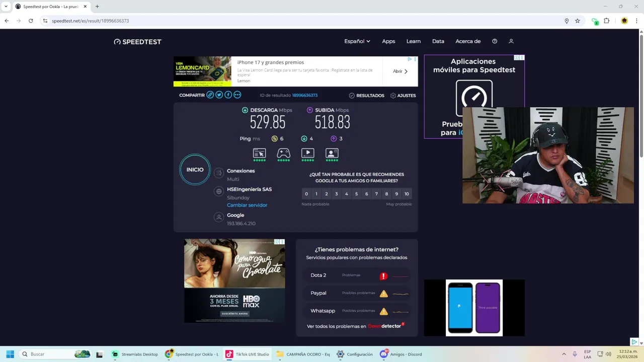Click the globe icon beside HSEIngeniería SAS
644x362 pixels.
(218, 192)
